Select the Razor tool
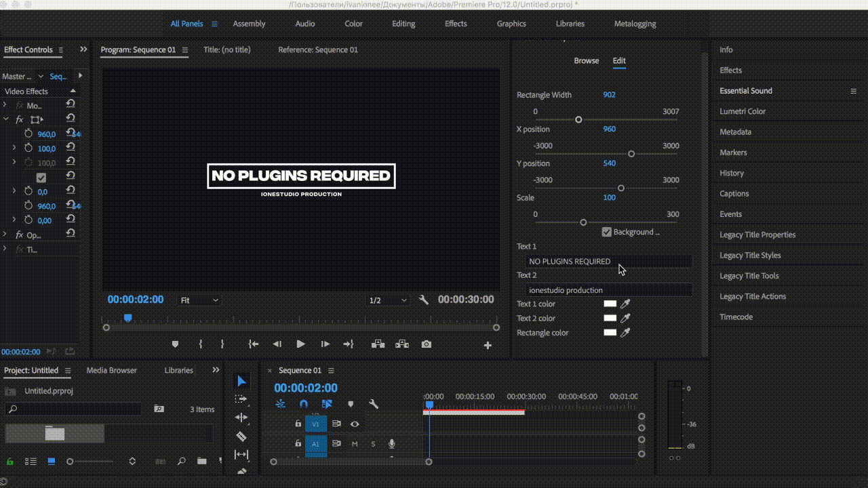Viewport: 868px width, 488px height. 241,436
